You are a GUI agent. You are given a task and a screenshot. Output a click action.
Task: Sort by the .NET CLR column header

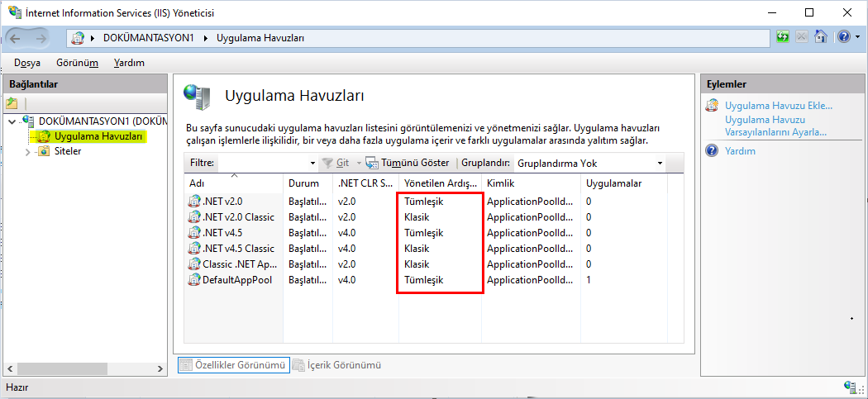[365, 183]
